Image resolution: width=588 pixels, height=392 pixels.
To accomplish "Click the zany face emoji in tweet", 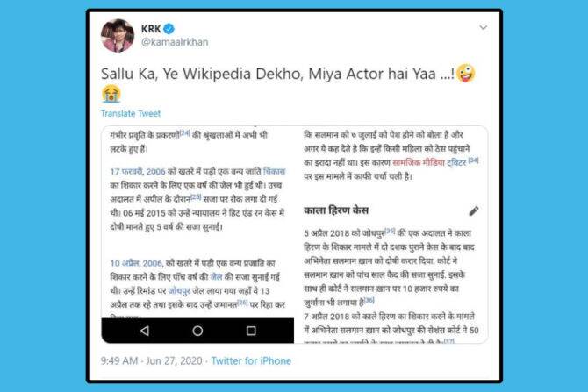I will click(x=466, y=73).
